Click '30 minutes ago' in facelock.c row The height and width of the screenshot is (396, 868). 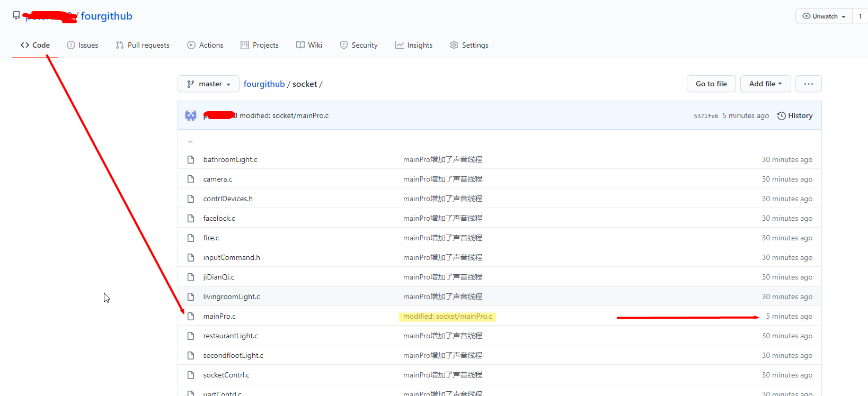pyautogui.click(x=787, y=218)
